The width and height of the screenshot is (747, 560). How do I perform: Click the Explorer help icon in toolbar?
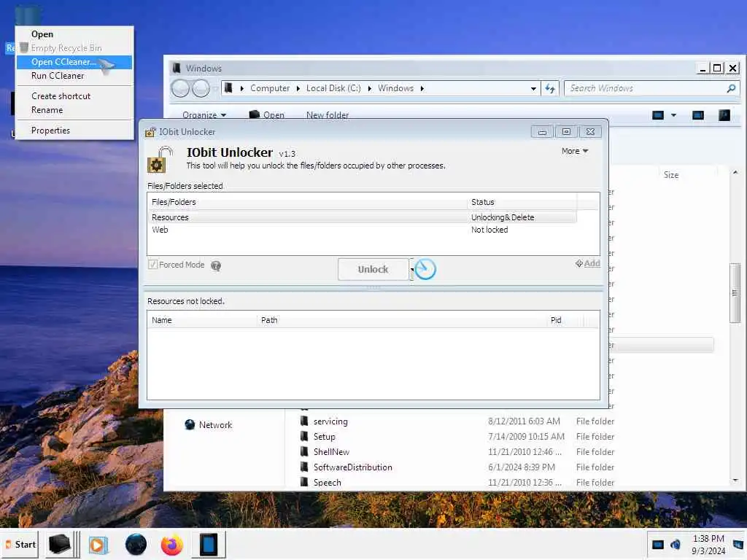point(724,114)
